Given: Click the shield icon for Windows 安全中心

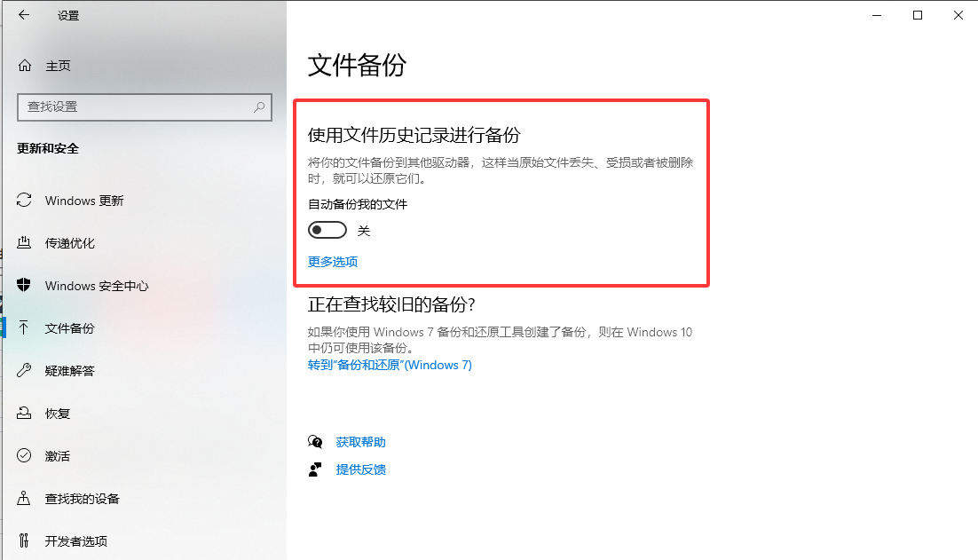Looking at the screenshot, I should (24, 285).
